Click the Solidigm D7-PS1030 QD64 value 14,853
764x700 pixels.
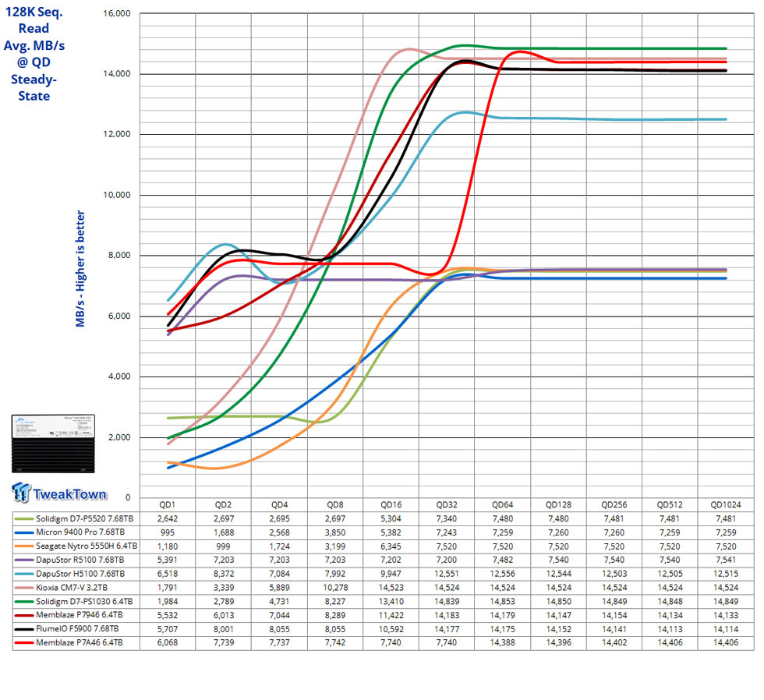502,602
